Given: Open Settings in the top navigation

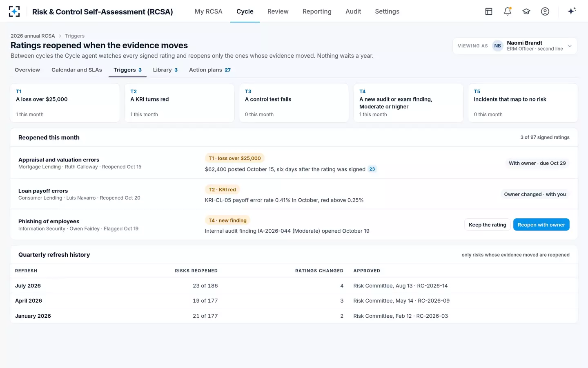Looking at the screenshot, I should [x=387, y=11].
